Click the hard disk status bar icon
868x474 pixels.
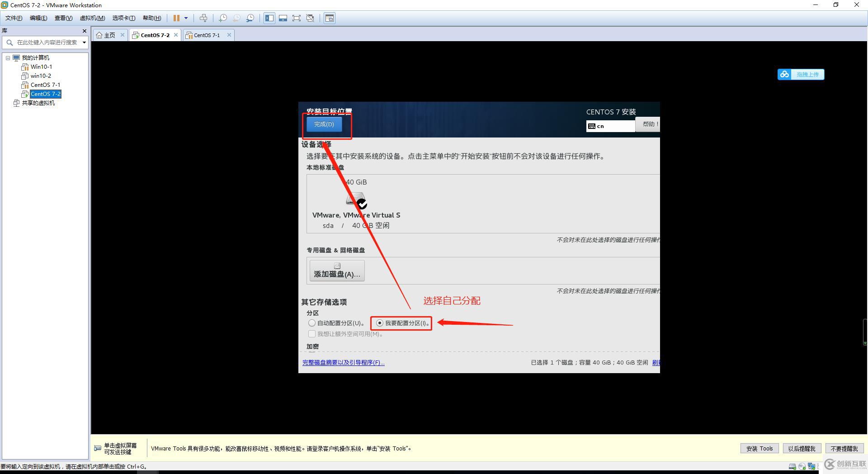tap(793, 466)
